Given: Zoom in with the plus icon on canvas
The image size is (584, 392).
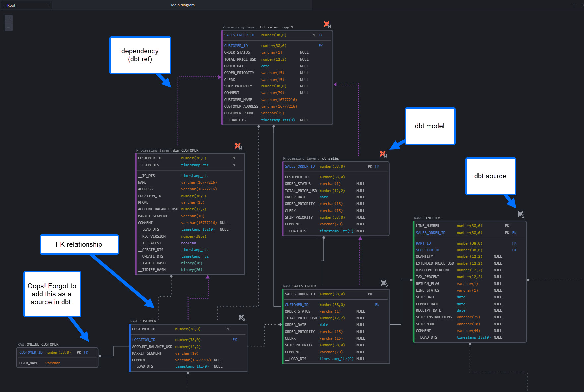Looking at the screenshot, I should pos(8,19).
